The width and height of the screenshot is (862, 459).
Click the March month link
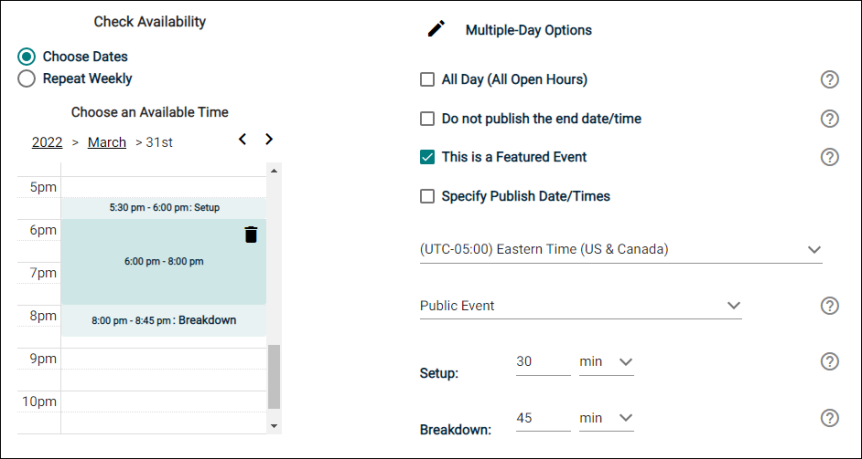[107, 142]
